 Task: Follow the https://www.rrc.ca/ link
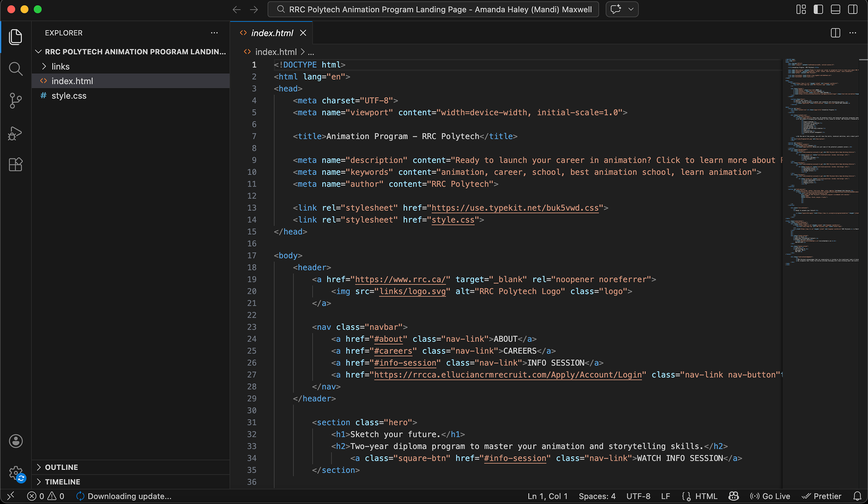pyautogui.click(x=401, y=280)
